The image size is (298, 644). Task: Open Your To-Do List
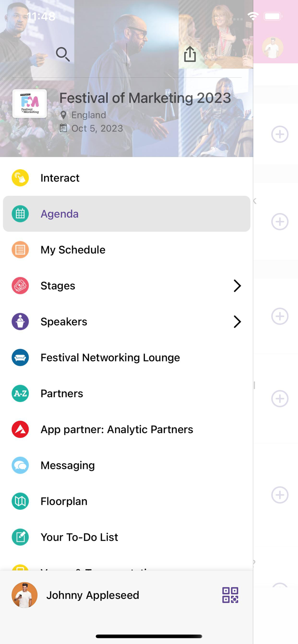79,537
